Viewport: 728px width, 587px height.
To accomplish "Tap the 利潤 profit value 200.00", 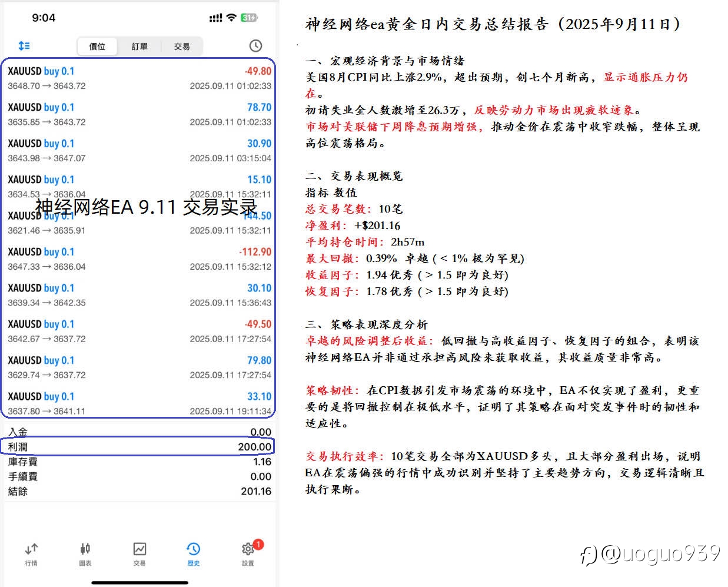I will tap(254, 447).
